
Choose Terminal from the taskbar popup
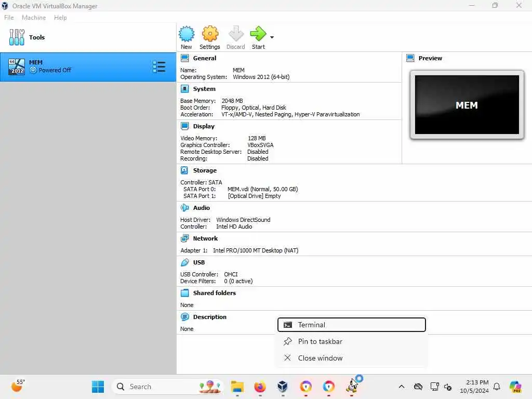point(352,325)
